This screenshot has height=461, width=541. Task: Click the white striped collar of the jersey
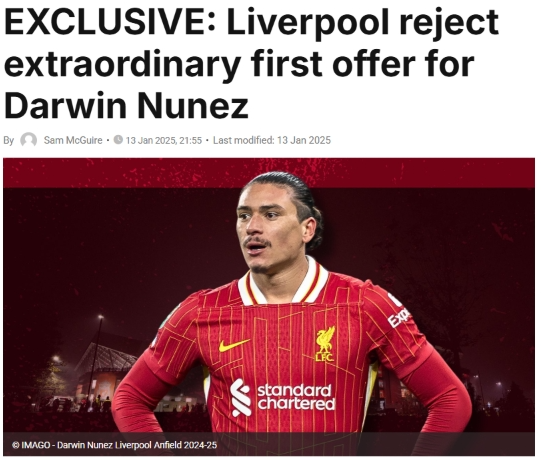point(283,283)
